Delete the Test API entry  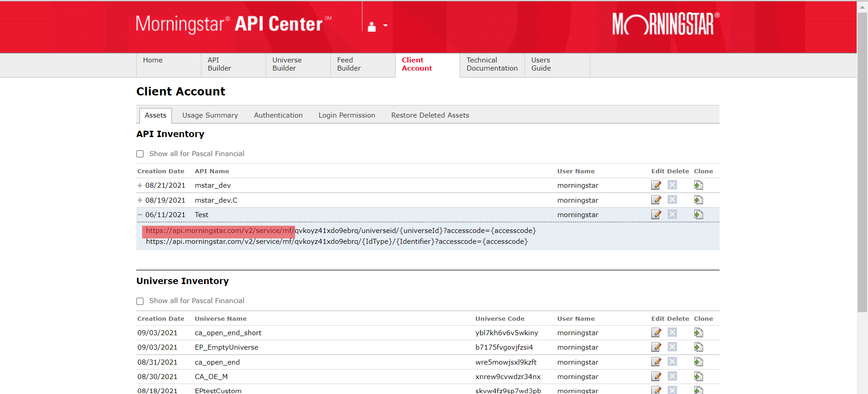672,214
